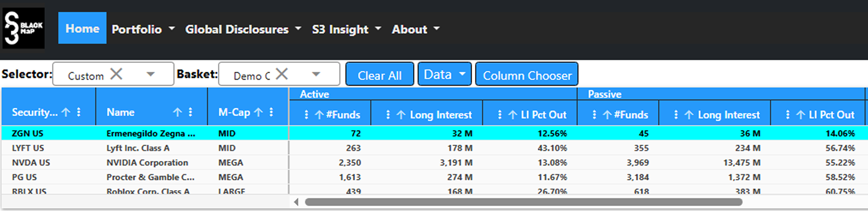Open the Portfolio menu
The width and height of the screenshot is (868, 211).
pyautogui.click(x=143, y=29)
